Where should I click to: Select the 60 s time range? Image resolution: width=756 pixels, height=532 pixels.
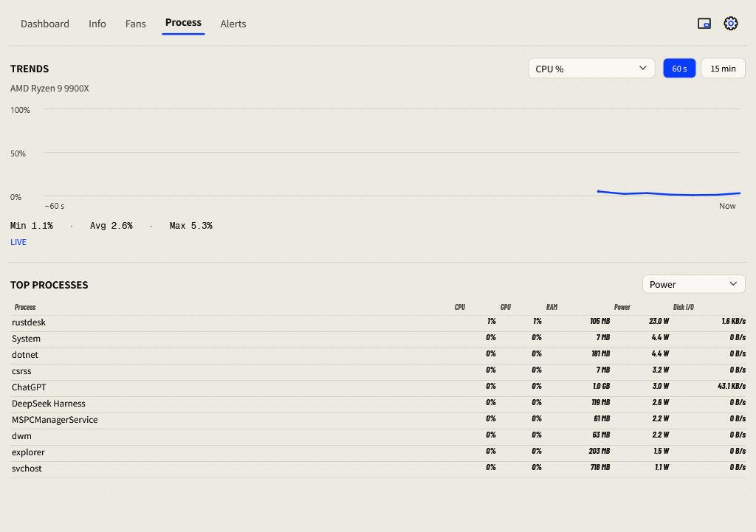pos(679,69)
